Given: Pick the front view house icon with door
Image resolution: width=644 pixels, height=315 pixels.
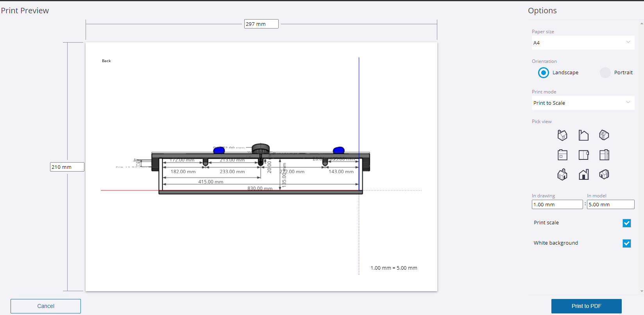Looking at the screenshot, I should pos(583,174).
